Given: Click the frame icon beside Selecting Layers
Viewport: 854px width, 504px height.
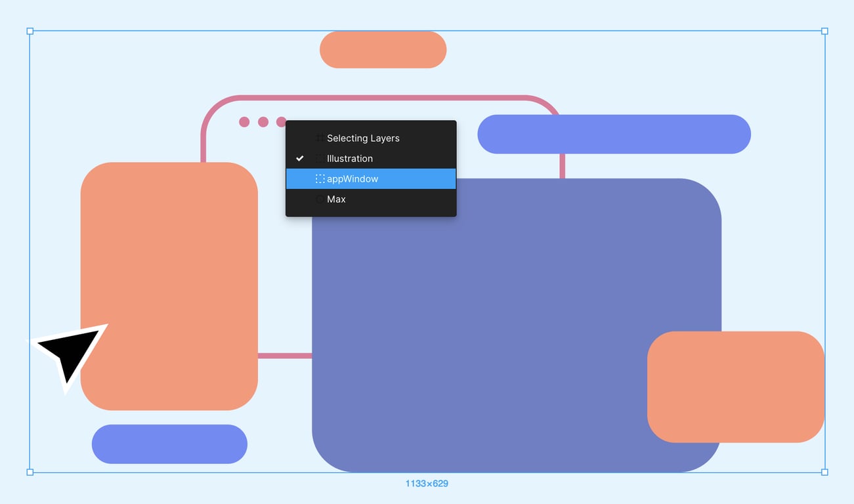Looking at the screenshot, I should pyautogui.click(x=320, y=138).
